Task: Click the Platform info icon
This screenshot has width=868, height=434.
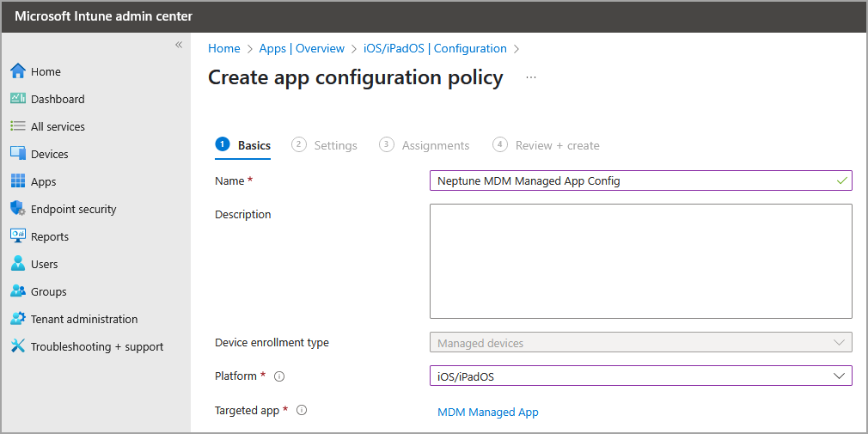Action: (x=279, y=376)
